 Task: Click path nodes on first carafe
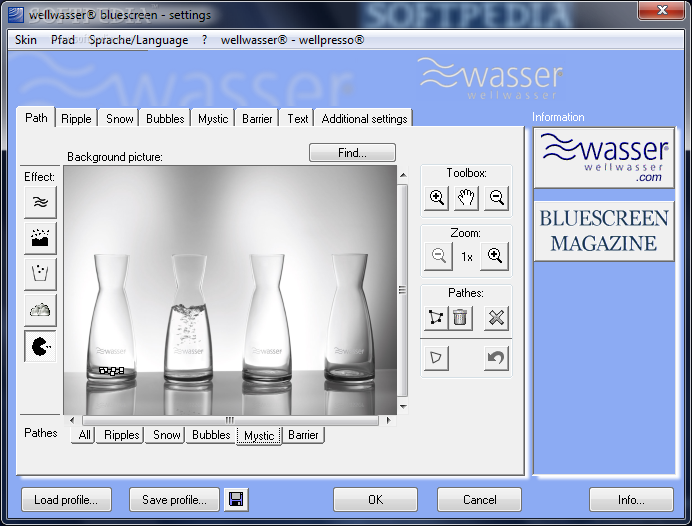coord(111,371)
